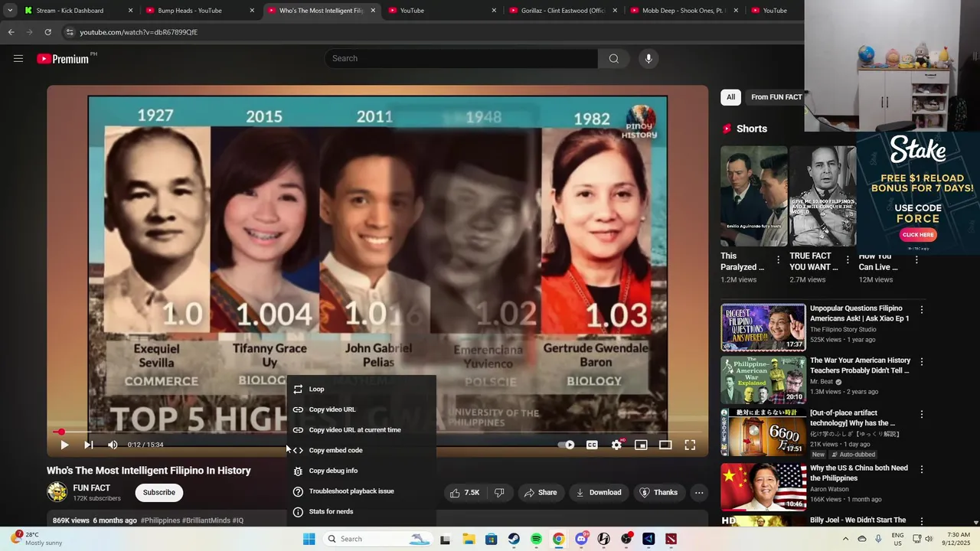Seek on the video progress bar

click(x=377, y=432)
